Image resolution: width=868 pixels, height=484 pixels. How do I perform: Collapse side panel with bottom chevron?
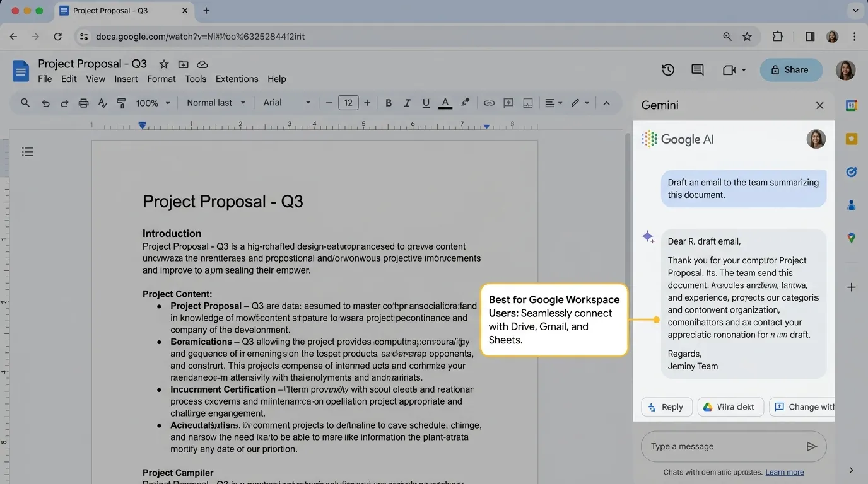(851, 470)
